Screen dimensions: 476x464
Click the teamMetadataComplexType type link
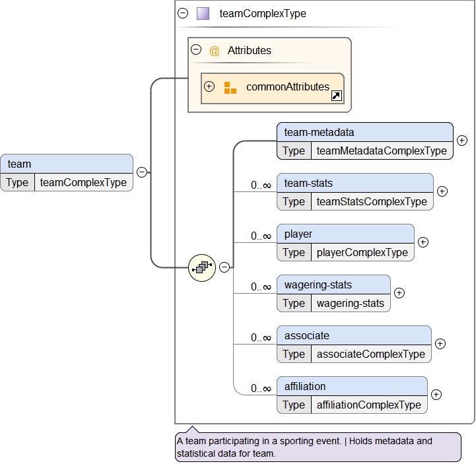tap(381, 150)
